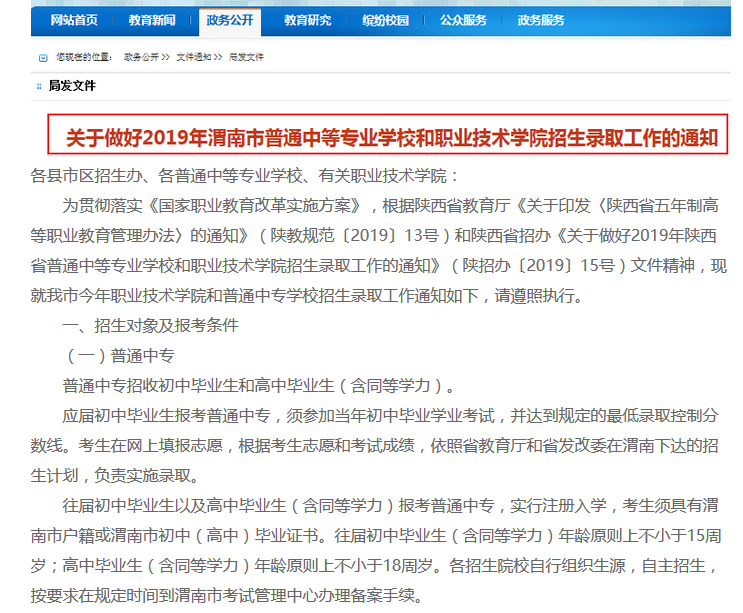Click line starting 就我市今年职业技术学院
743x613 pixels.
(x=307, y=296)
